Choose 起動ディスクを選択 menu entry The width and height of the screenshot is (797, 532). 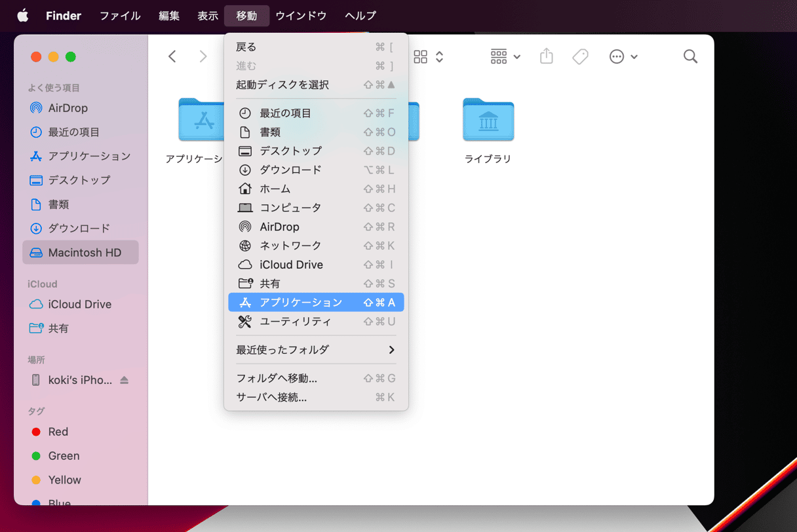point(316,85)
